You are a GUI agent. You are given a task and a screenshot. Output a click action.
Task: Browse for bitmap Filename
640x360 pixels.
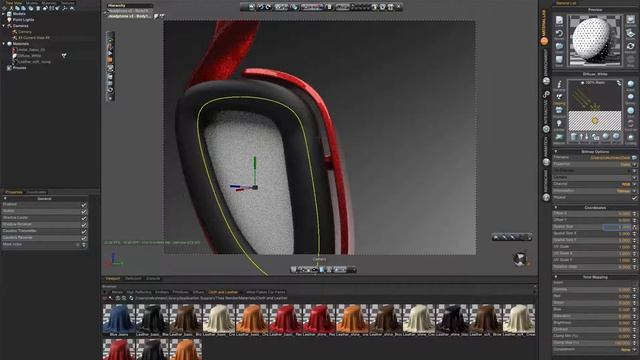tap(634, 158)
